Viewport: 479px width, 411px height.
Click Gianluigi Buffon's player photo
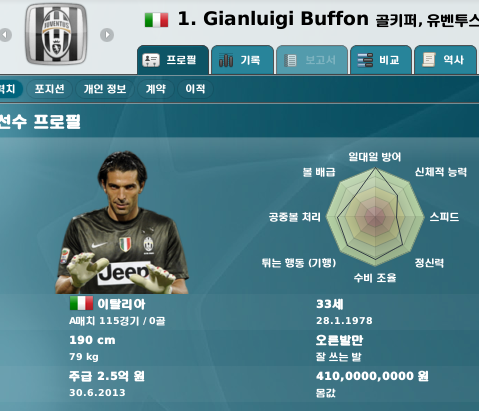click(x=122, y=222)
